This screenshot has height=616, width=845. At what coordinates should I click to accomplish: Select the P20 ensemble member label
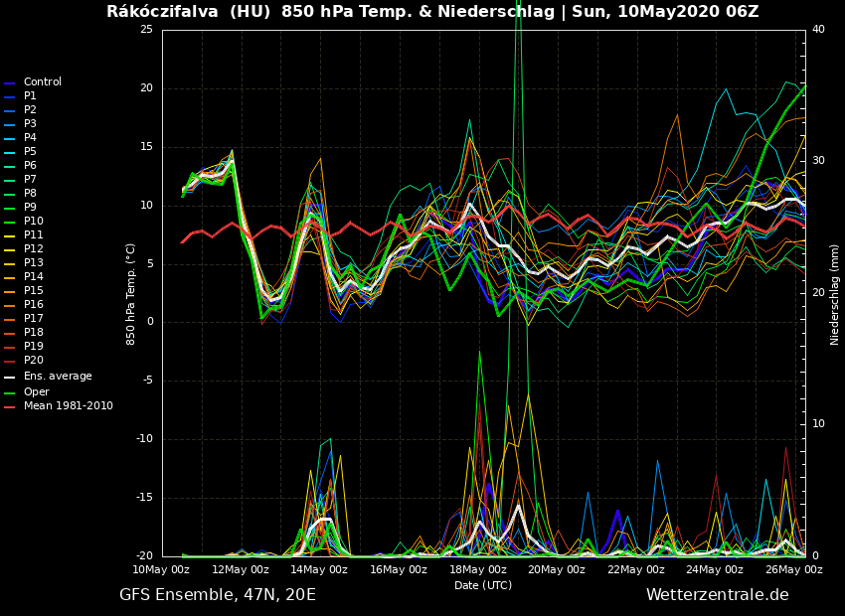[34, 361]
